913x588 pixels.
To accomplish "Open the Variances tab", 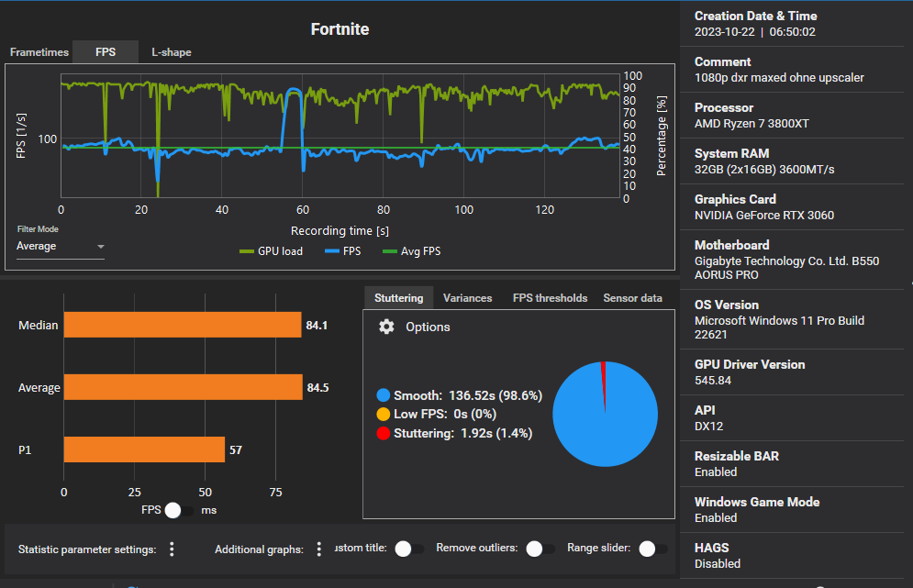I will click(x=468, y=297).
